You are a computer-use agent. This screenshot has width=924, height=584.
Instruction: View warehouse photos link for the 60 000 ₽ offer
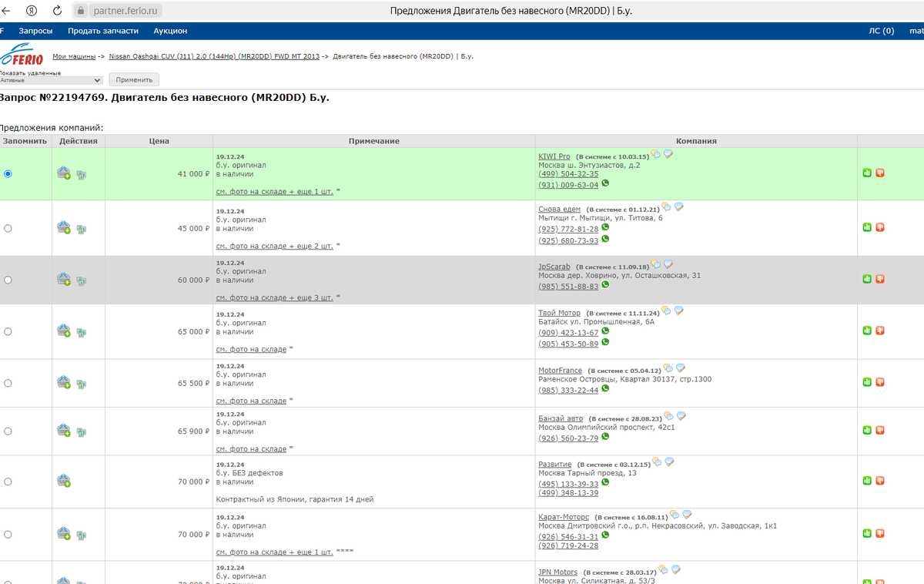pyautogui.click(x=275, y=297)
